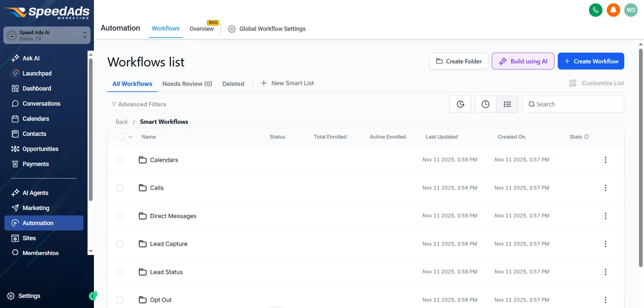Click the Last Updated column header
The width and height of the screenshot is (644, 308).
pos(442,137)
